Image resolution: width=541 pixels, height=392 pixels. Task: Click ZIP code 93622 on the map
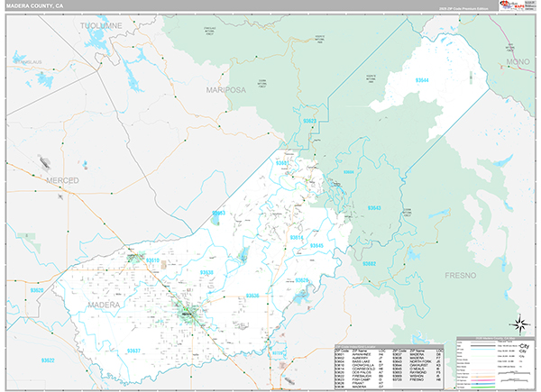point(48,360)
